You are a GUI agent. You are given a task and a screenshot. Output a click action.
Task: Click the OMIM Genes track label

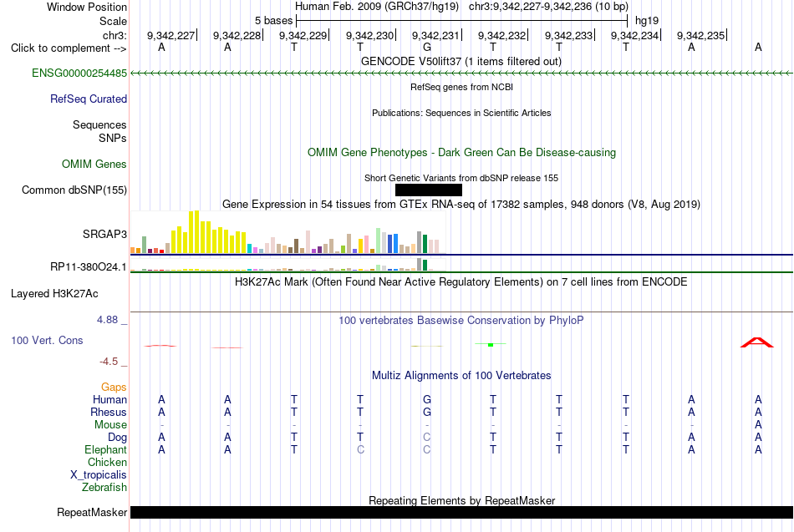click(94, 164)
